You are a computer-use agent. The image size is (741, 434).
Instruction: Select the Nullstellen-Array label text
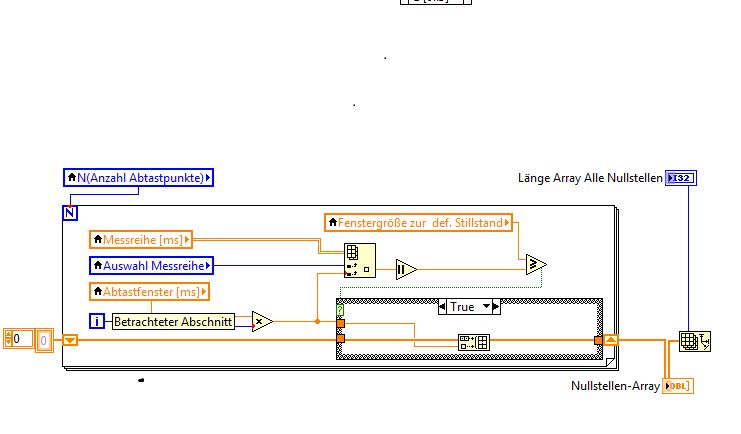point(615,386)
